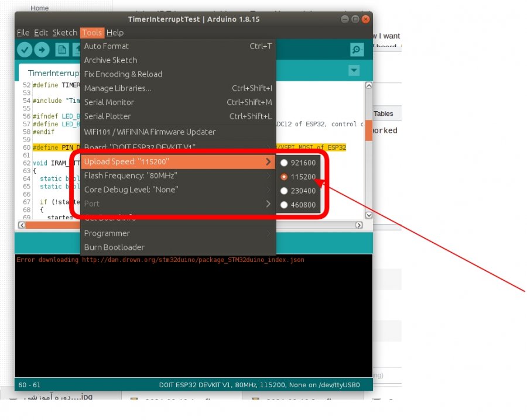Choose Burn Bootloader menu entry
Screen dimensions: 527x420
click(178, 247)
